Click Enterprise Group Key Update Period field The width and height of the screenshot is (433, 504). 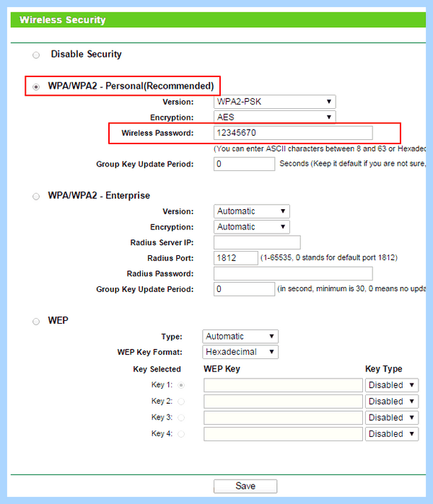[244, 289]
